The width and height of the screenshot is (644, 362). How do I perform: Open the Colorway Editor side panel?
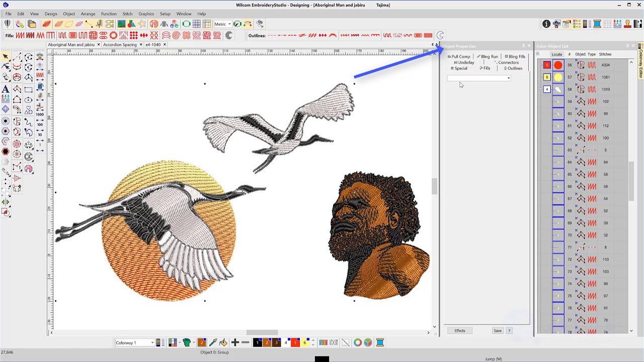point(640,63)
